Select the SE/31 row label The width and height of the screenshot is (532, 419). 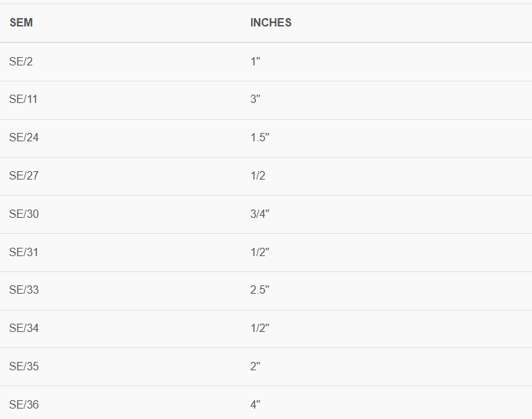[24, 252]
